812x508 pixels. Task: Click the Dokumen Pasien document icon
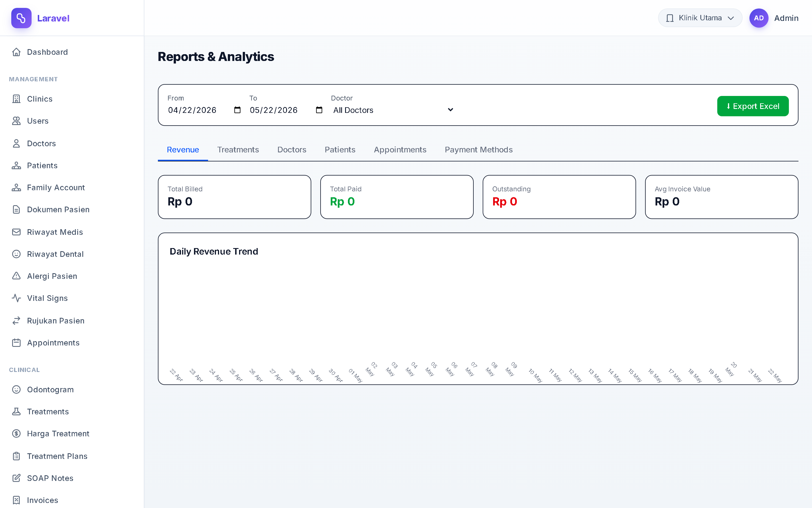[x=16, y=210]
